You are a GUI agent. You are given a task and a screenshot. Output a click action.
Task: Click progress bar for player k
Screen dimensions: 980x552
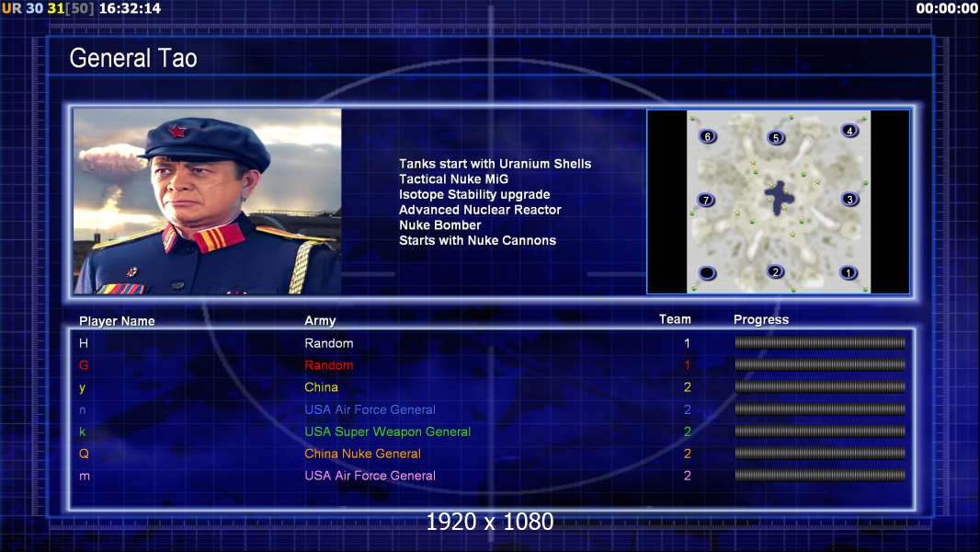tap(820, 431)
